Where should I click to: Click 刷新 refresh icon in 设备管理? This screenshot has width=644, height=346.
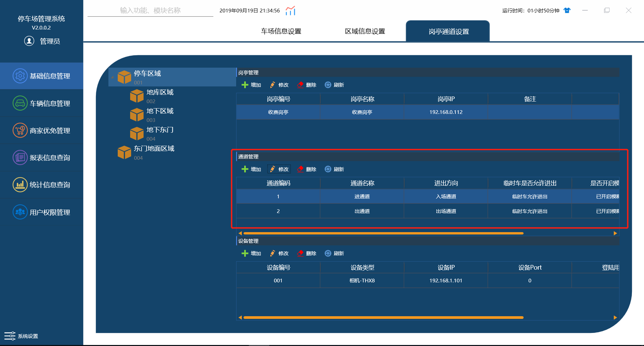coord(328,253)
